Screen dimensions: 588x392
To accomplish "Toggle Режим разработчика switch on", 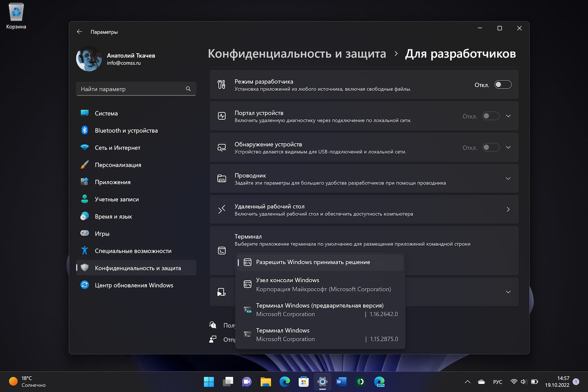I will click(x=503, y=85).
